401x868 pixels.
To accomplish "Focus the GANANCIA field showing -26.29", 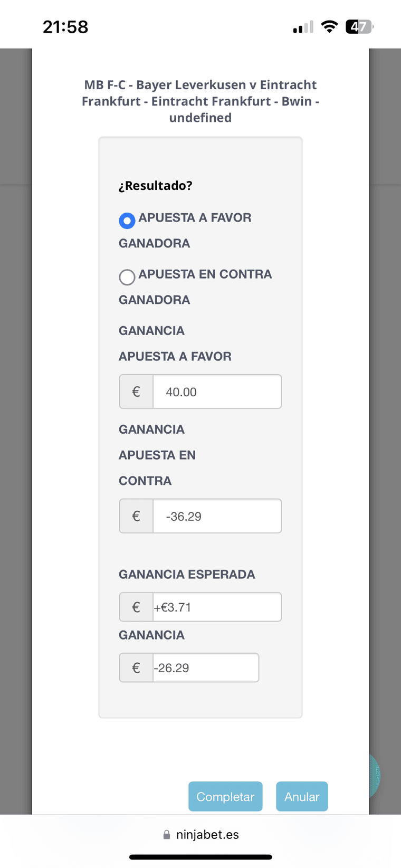I will point(206,667).
